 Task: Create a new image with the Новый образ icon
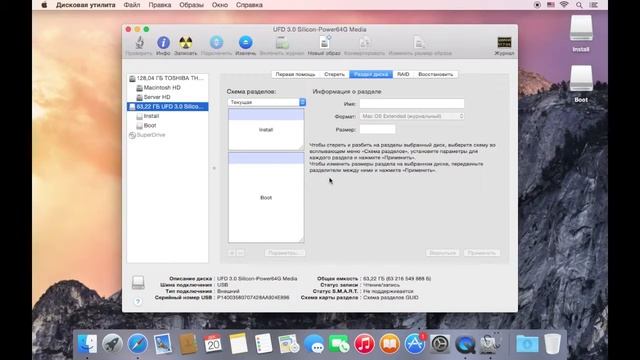[x=324, y=42]
